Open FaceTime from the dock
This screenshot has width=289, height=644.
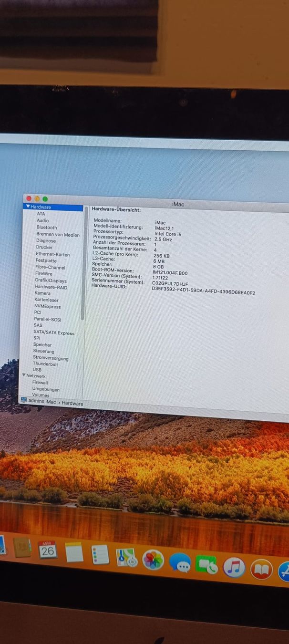[x=206, y=565]
